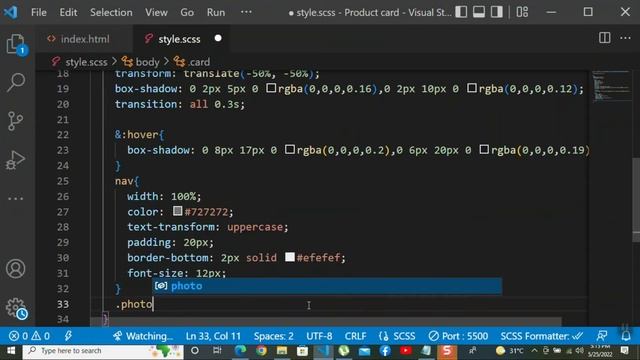
Task: Open the Go menu
Action: tap(187, 12)
